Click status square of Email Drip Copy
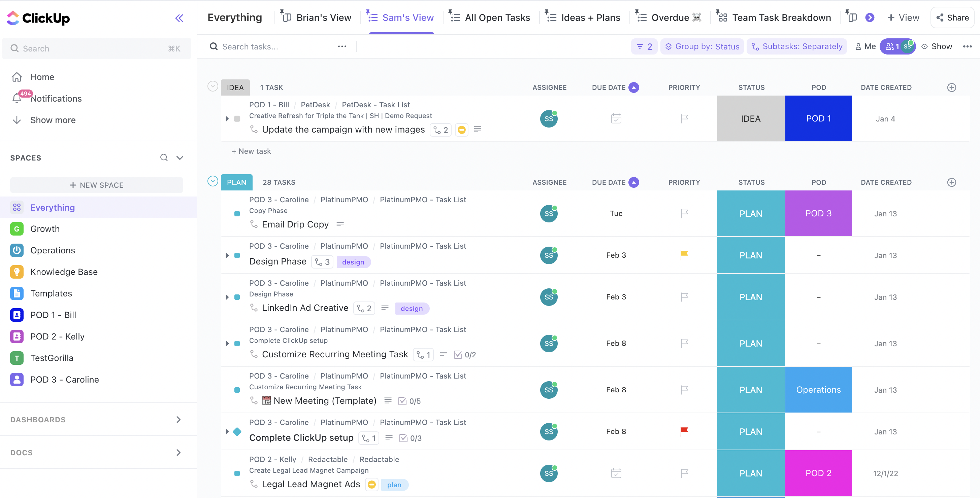Screen dimensions: 980x498 [x=237, y=214]
